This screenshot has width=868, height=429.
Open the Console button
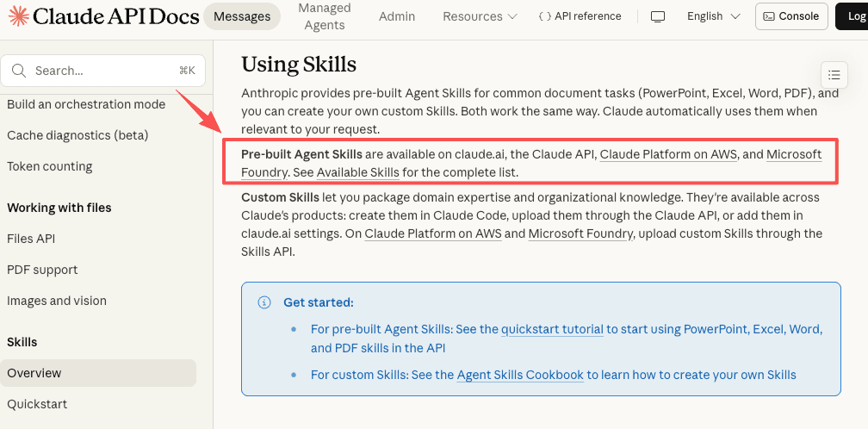coord(791,16)
